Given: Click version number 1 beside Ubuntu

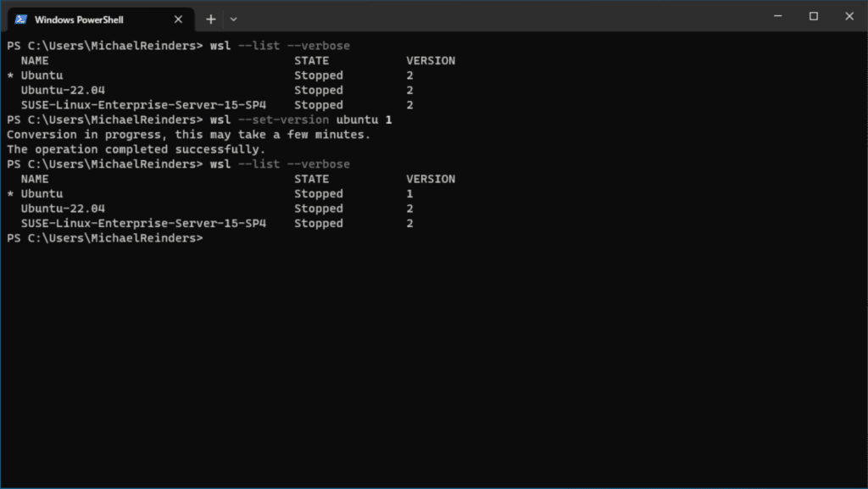Looking at the screenshot, I should tap(409, 193).
